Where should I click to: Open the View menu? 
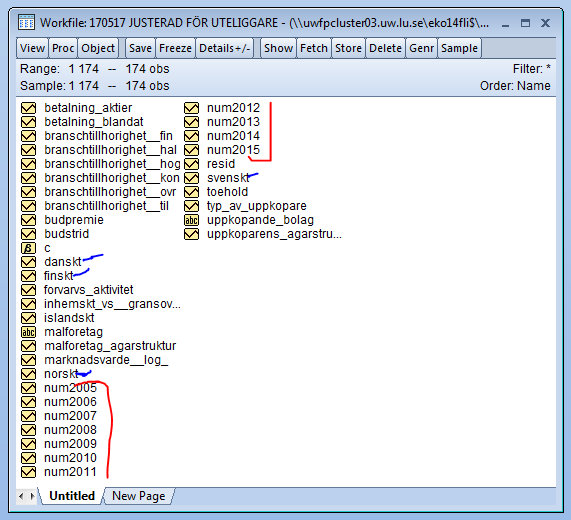[32, 48]
